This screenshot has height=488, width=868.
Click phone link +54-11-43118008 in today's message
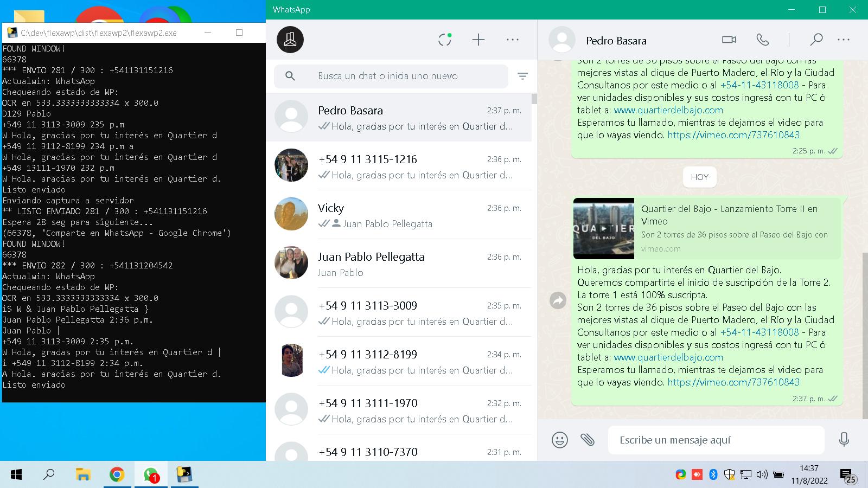[759, 332]
